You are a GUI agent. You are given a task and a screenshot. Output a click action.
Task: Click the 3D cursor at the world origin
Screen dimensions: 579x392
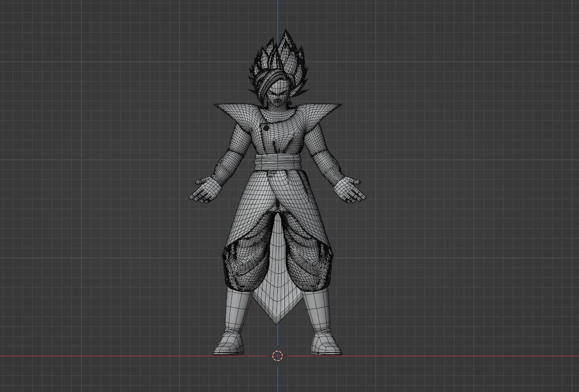(278, 356)
